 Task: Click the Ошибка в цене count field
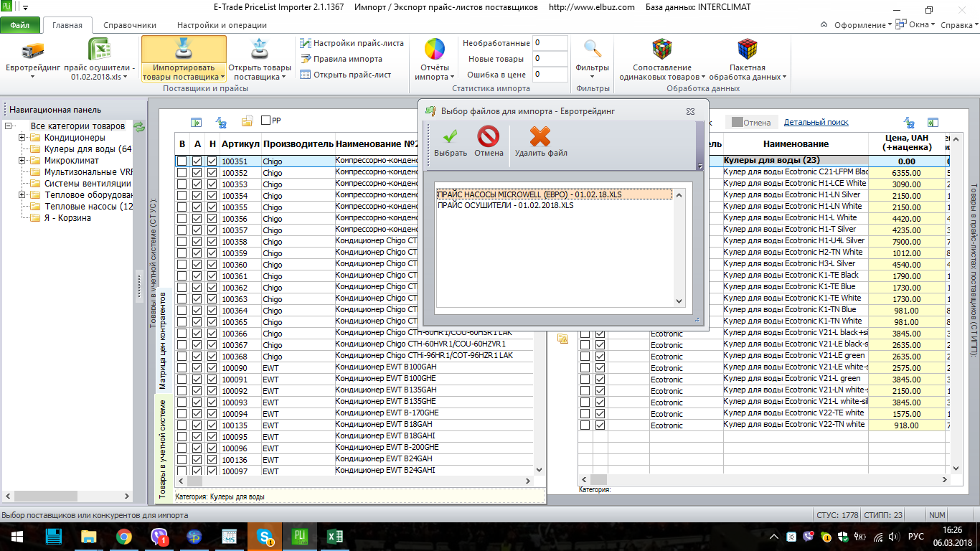(x=550, y=75)
